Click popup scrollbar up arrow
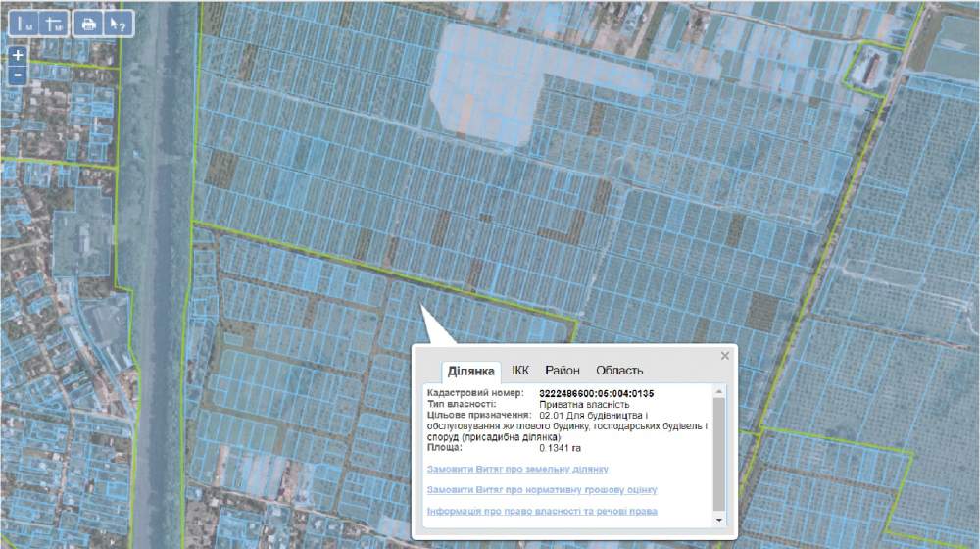Image resolution: width=980 pixels, height=549 pixels. pos(719,391)
